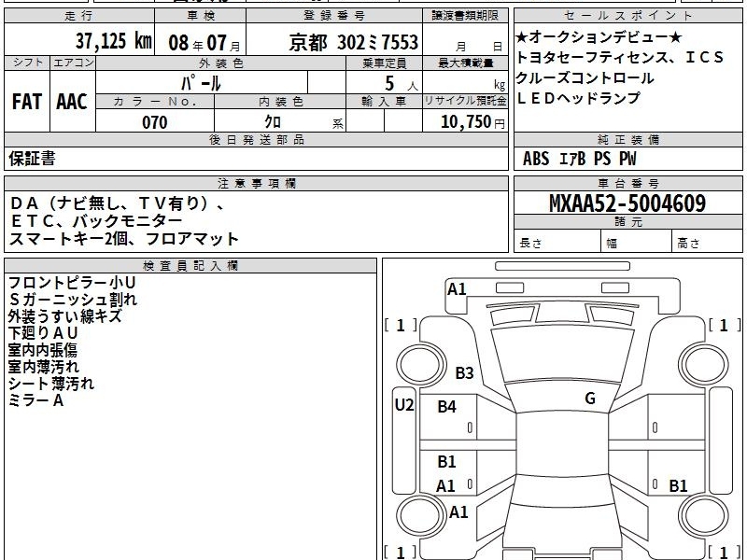Click the LEDヘッドランプ line

point(578,98)
